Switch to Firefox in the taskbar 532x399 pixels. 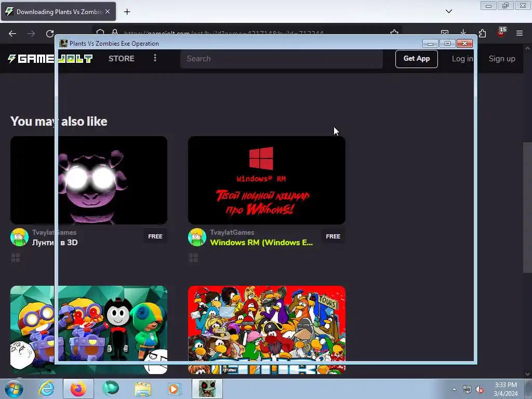coord(78,389)
